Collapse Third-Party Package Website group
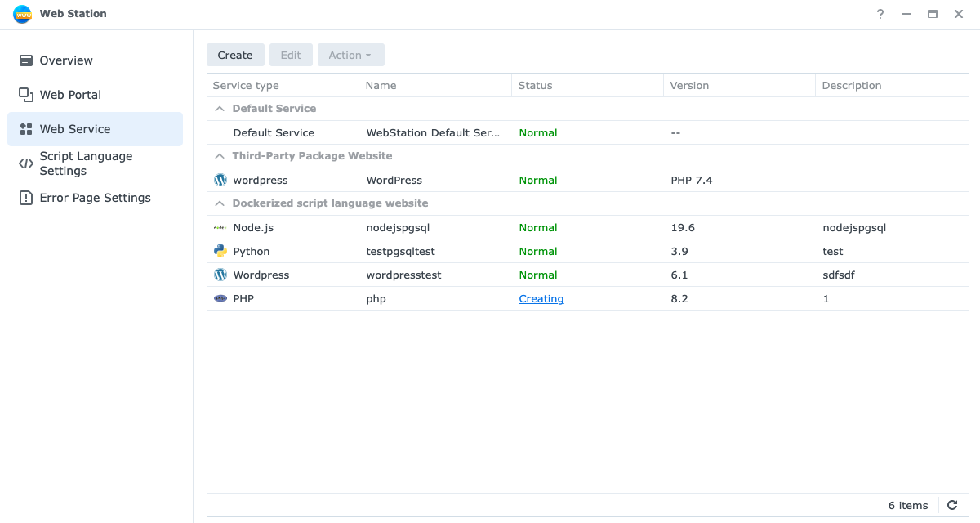This screenshot has width=980, height=523. coord(219,156)
